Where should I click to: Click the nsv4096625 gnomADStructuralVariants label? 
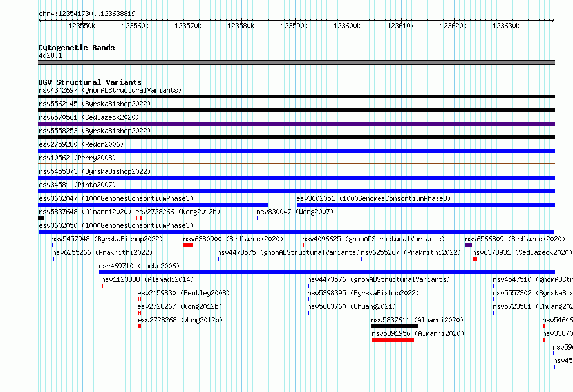[373, 239]
